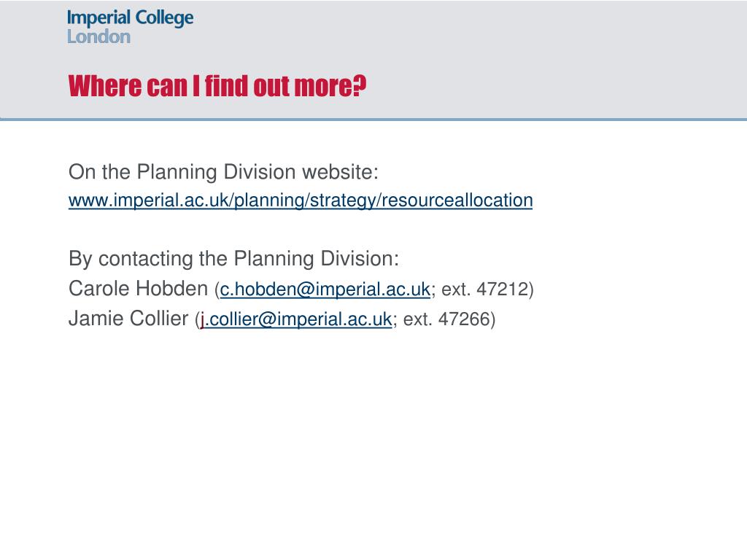Image resolution: width=747 pixels, height=560 pixels.
Task: Select the name Jamie Collier
Action: (128, 319)
